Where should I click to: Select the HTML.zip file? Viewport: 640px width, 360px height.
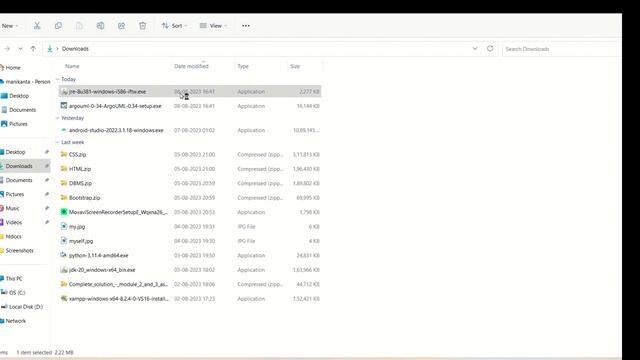coord(190,169)
